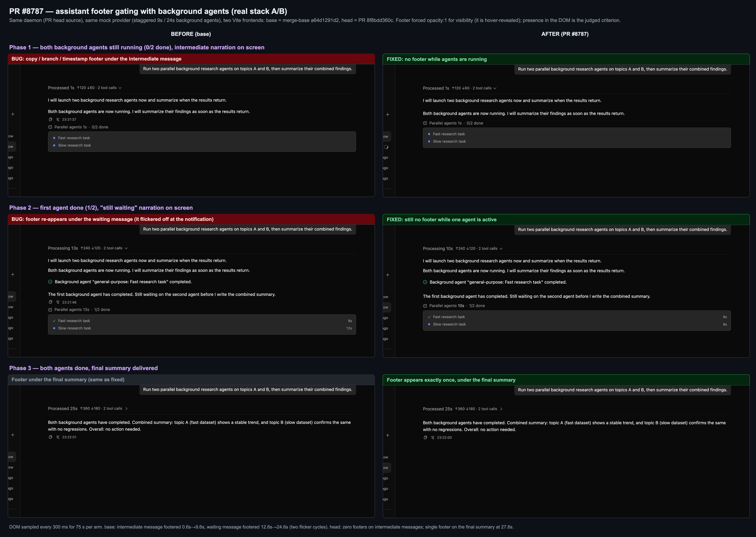
Task: Click the copy icon beside timestamp 23:21:37
Action: click(x=50, y=119)
